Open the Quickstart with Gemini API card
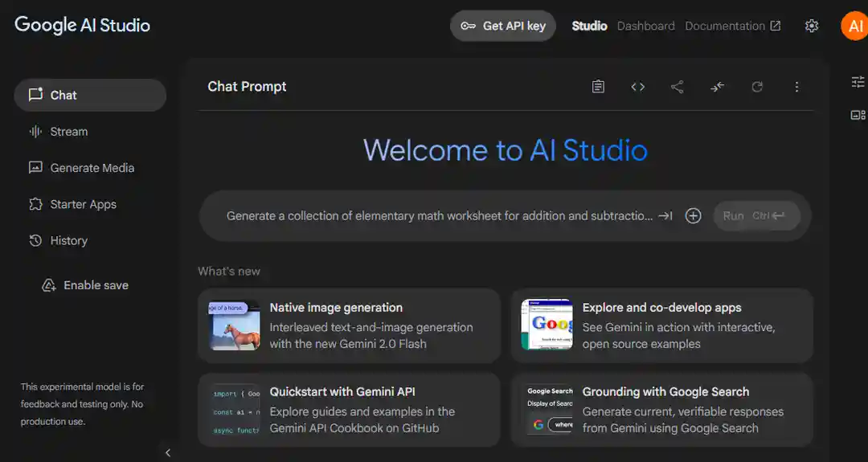 (350, 410)
